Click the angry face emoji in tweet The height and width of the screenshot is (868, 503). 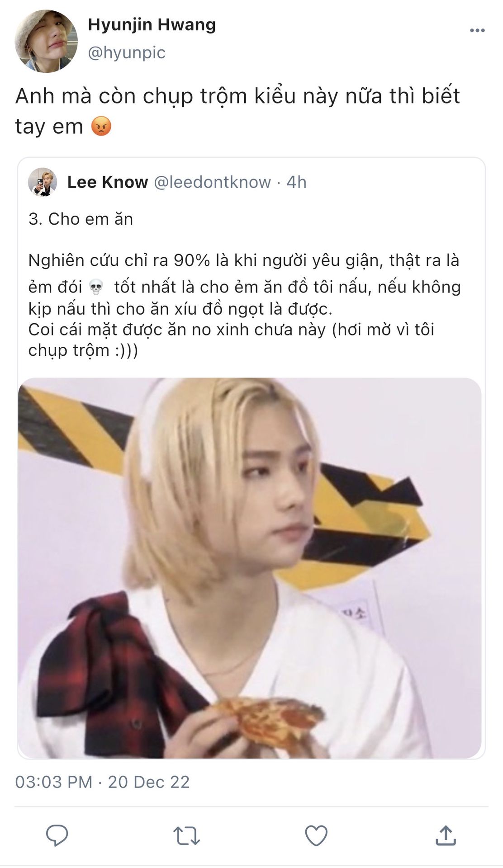(101, 126)
